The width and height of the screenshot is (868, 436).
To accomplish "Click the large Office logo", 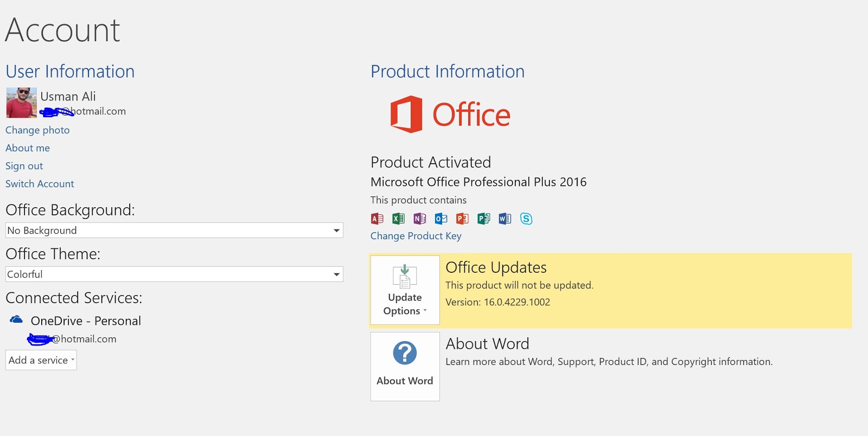I will tap(450, 114).
